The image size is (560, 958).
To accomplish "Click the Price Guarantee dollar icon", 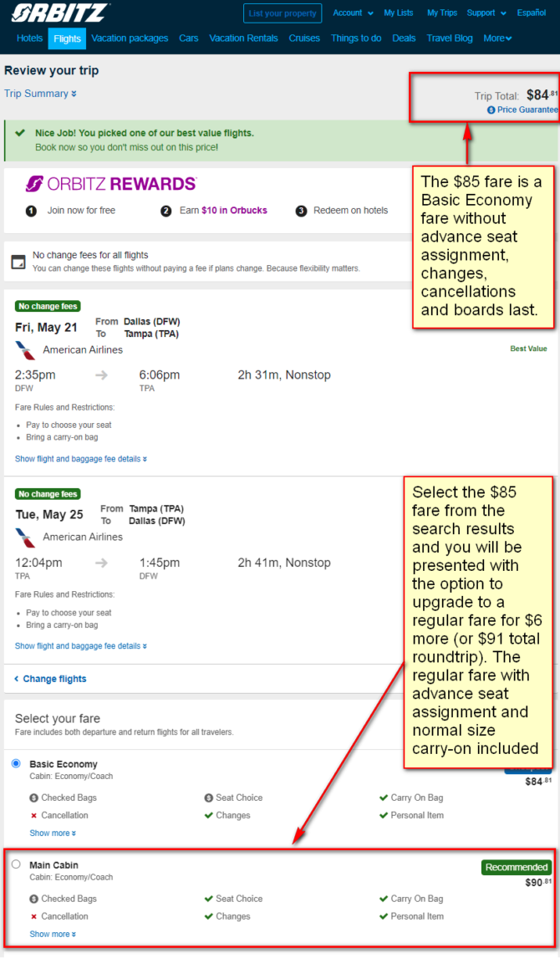I will [x=491, y=110].
